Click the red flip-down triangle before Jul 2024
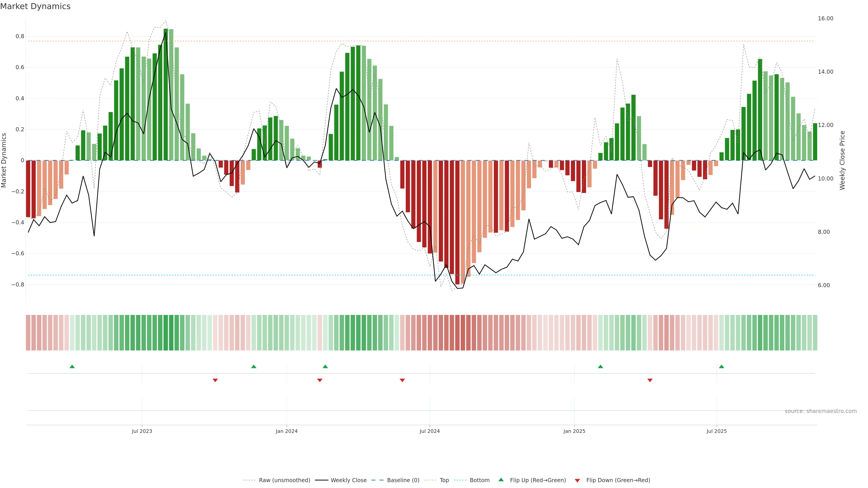This screenshot has height=488, width=868. tap(402, 380)
